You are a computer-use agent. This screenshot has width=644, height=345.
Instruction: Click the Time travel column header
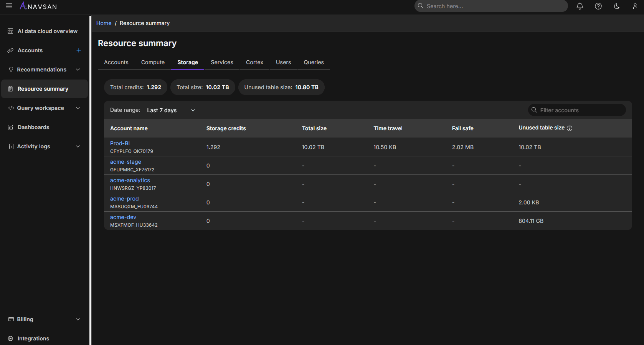[388, 128]
